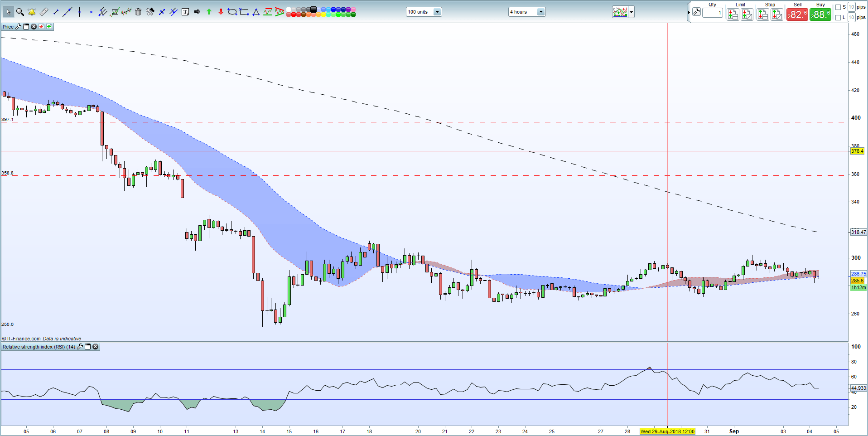
Task: Click the S pips value field
Action: tap(851, 7)
